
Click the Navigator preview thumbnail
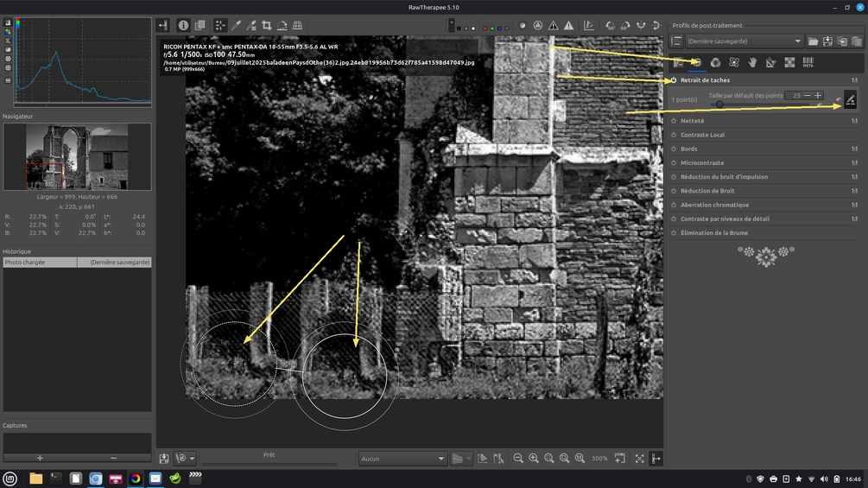pyautogui.click(x=77, y=156)
